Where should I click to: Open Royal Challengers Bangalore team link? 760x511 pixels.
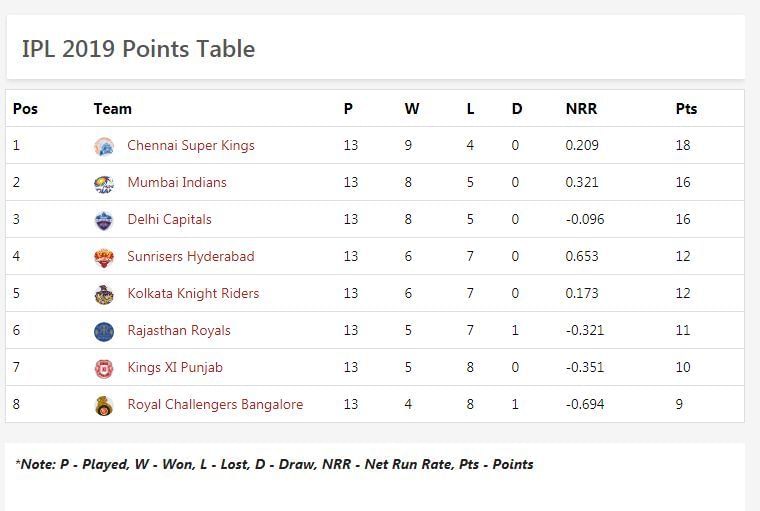point(215,405)
